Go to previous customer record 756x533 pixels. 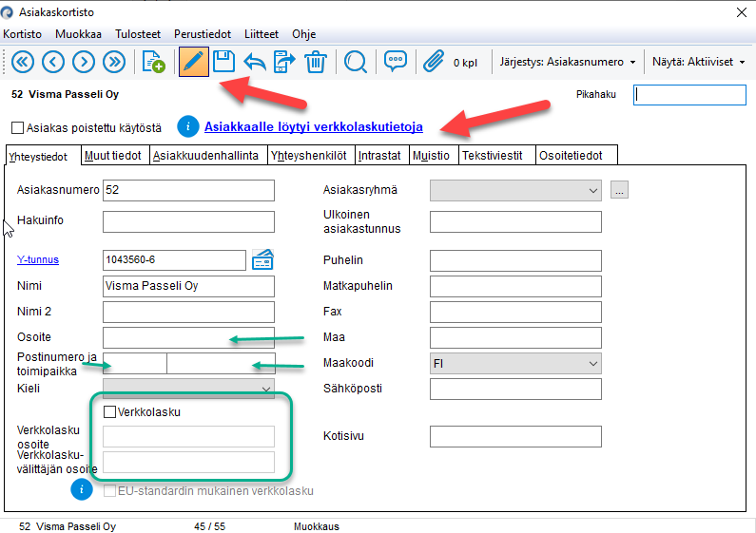[53, 62]
